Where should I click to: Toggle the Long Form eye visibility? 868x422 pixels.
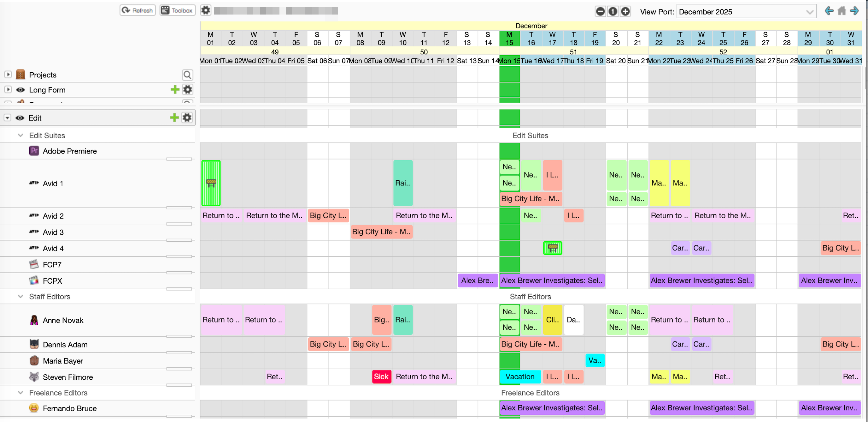pyautogui.click(x=21, y=90)
